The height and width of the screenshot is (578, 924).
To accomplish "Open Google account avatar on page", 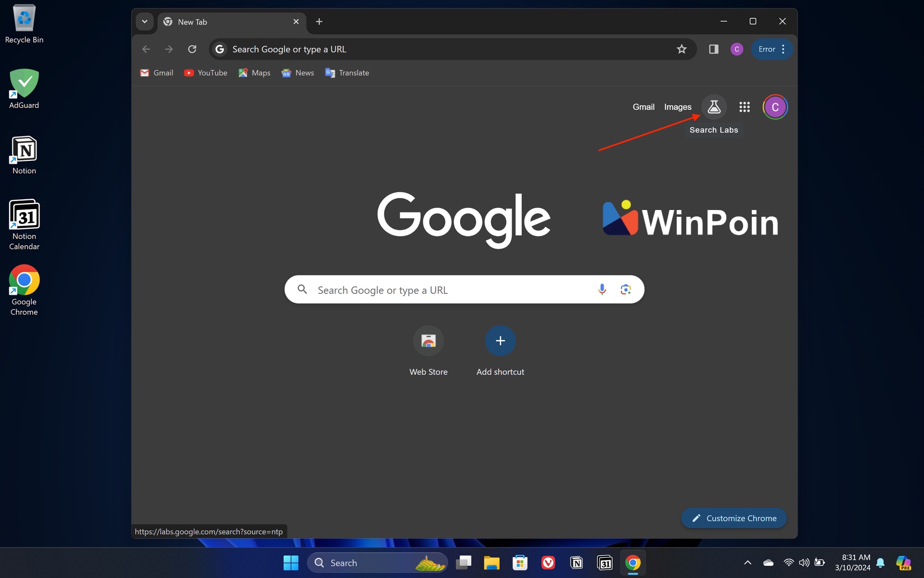I will pos(775,107).
